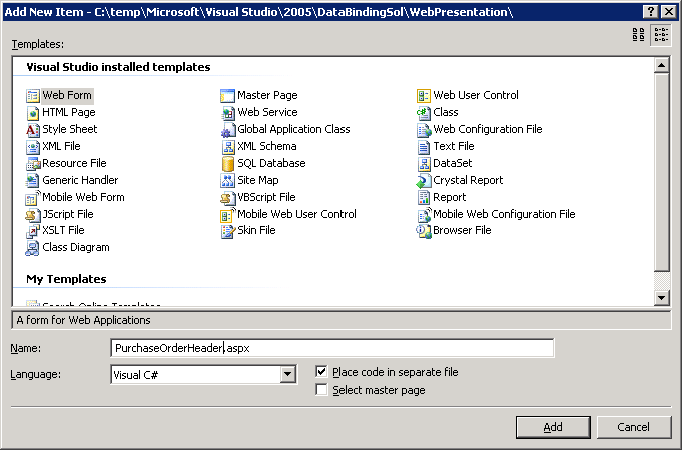Select the JScript File template icon
The image size is (682, 450).
coord(33,214)
